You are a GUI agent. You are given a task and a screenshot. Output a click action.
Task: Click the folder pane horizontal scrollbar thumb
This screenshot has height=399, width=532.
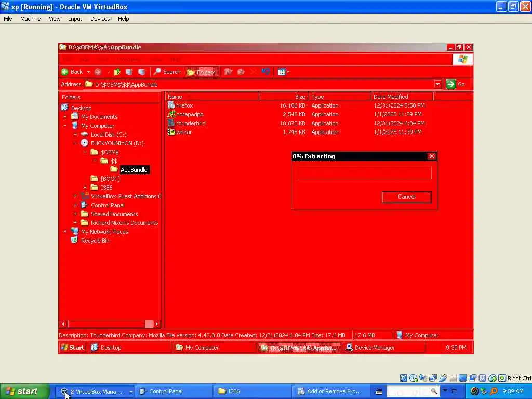[x=149, y=324]
